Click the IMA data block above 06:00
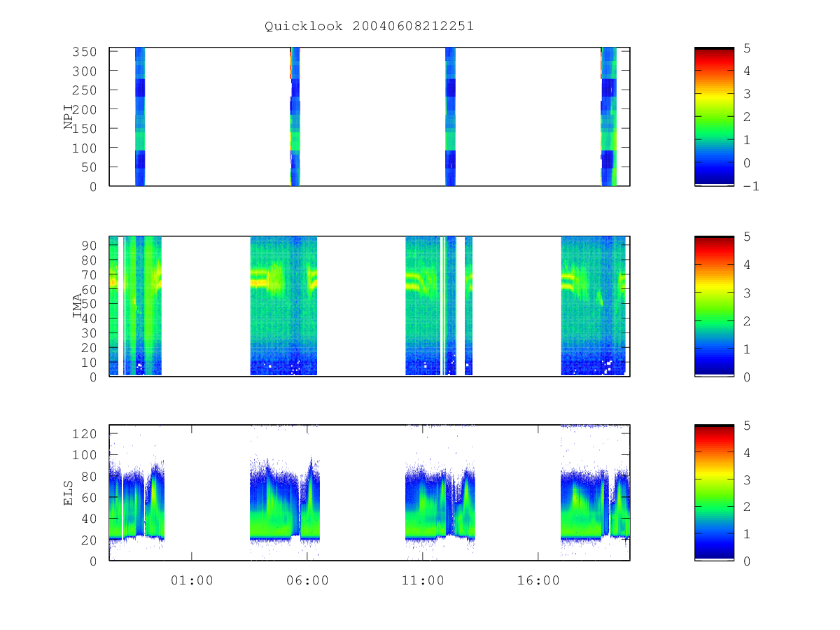840x630 pixels. pos(283,306)
